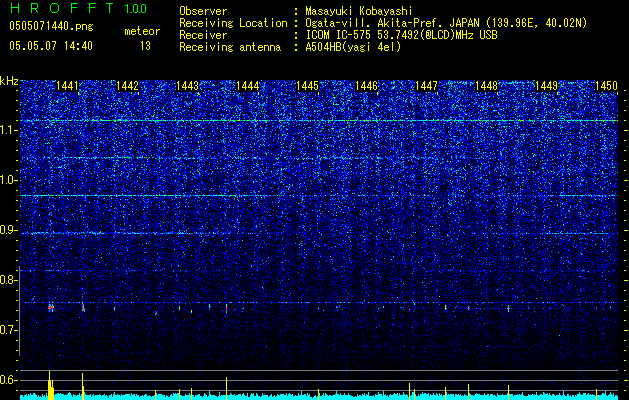Click observer name Masayuki Kobayashi
This screenshot has width=629, height=400.
[358, 11]
